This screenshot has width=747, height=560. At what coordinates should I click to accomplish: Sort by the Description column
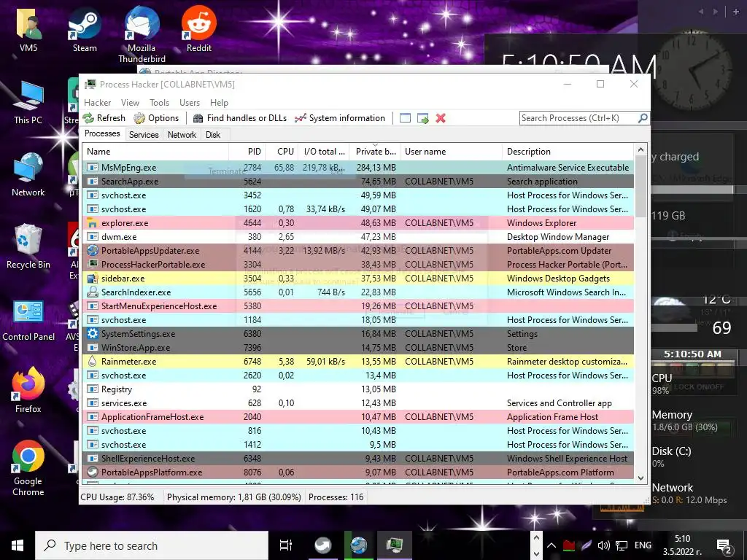[x=568, y=152]
